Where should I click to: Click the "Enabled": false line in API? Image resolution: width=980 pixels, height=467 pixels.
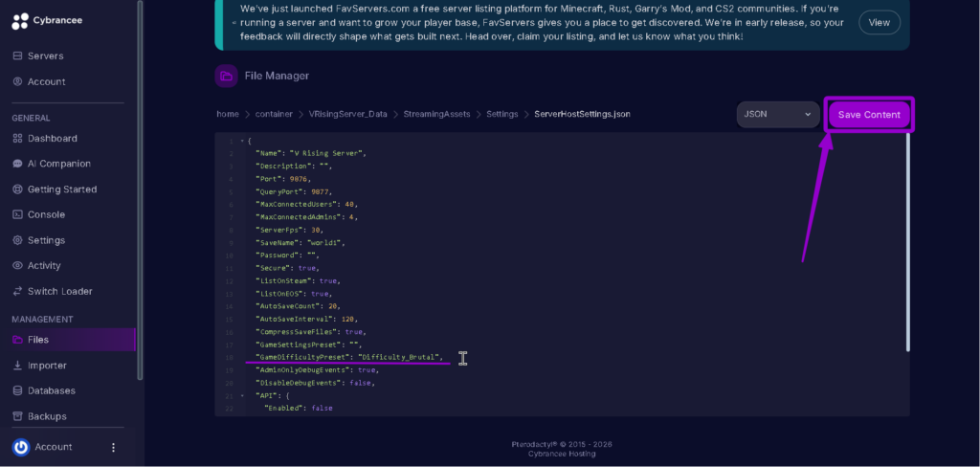pyautogui.click(x=299, y=409)
